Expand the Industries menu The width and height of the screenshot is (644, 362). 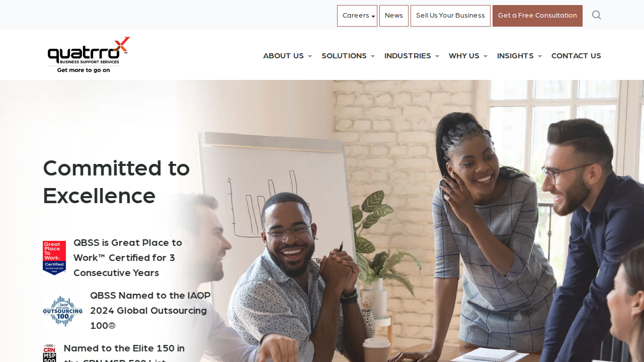tap(412, 56)
